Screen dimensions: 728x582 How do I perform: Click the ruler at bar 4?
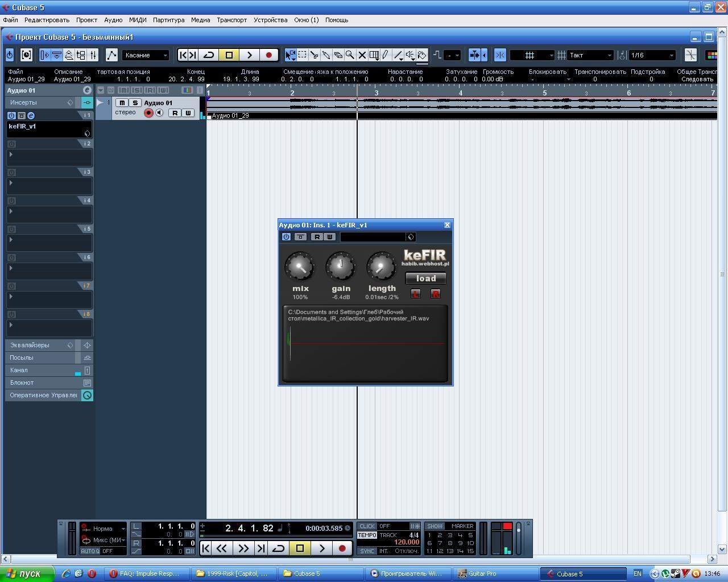pyautogui.click(x=461, y=92)
